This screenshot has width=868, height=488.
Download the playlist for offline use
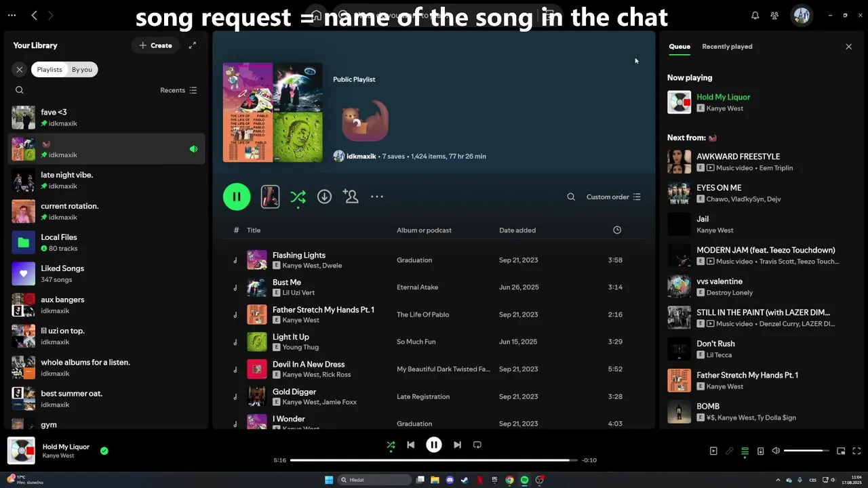tap(324, 197)
